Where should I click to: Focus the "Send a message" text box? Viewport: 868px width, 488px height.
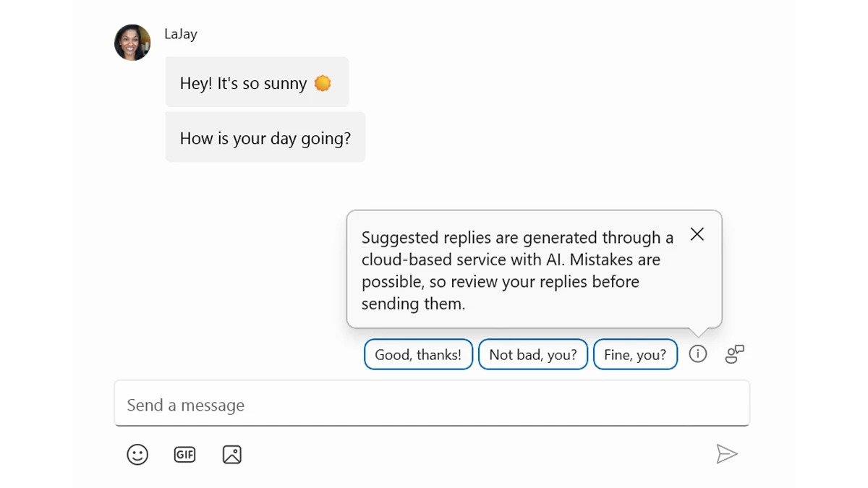pos(431,405)
